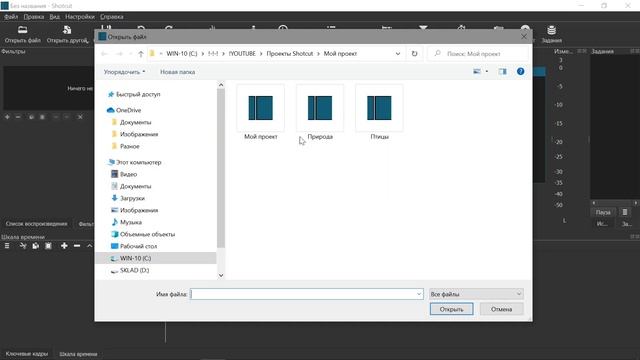This screenshot has width=640, height=360.
Task: Select SKLAD (D:) drive in navigation pane
Action: click(x=130, y=271)
